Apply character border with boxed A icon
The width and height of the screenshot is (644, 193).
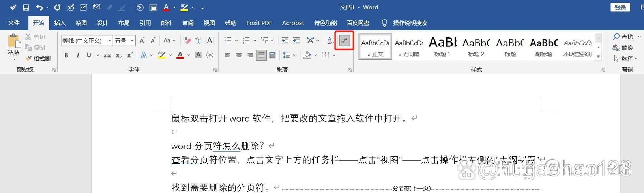click(x=210, y=40)
